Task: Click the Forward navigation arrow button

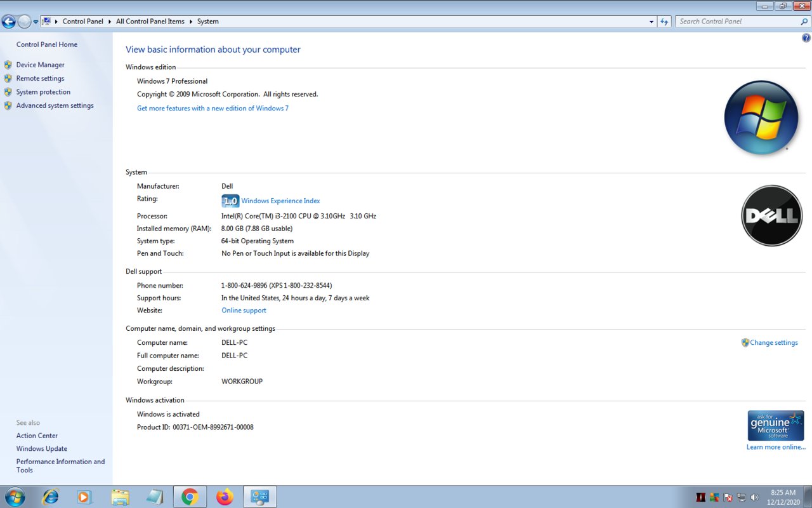Action: (24, 22)
